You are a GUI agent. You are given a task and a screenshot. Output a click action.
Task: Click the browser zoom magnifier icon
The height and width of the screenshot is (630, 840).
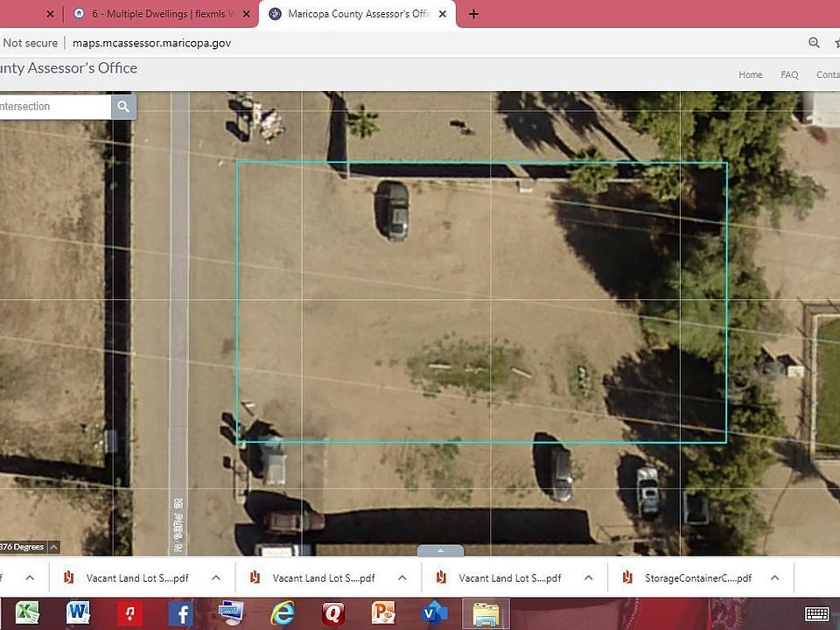tap(814, 43)
